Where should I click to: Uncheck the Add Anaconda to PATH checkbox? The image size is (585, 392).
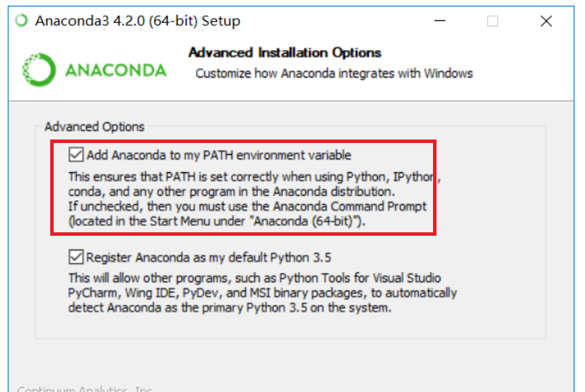[x=76, y=154]
